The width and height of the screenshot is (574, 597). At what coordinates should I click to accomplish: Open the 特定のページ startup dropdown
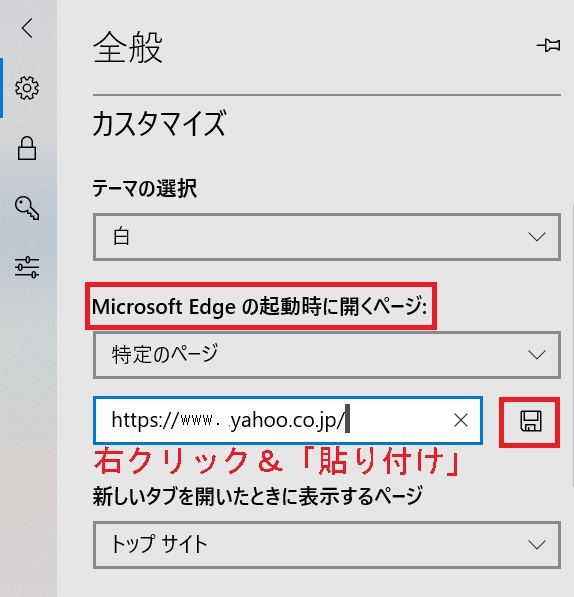click(327, 355)
